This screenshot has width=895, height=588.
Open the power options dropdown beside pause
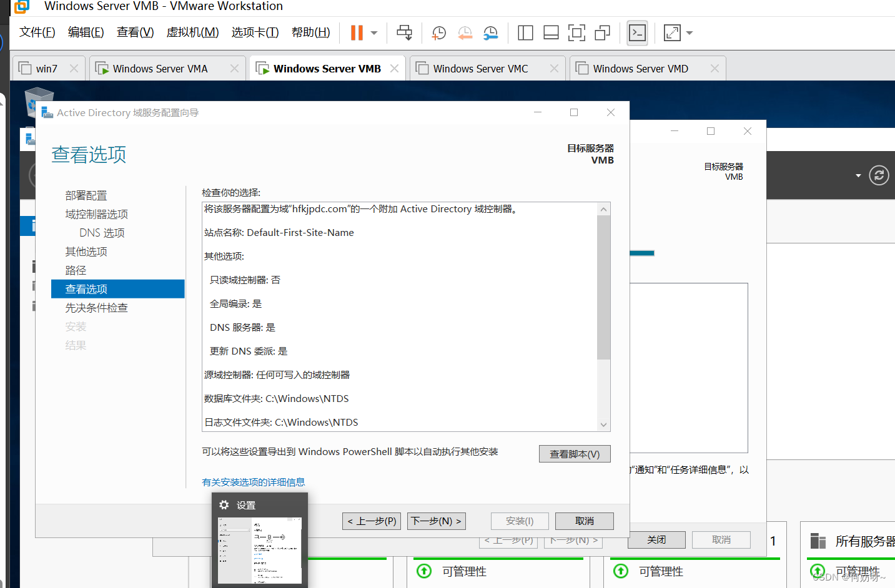point(374,33)
